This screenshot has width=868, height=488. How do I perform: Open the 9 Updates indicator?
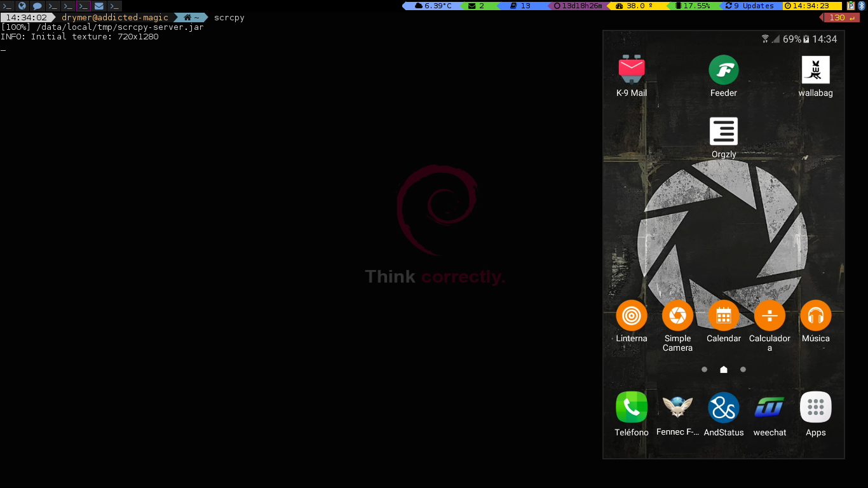coord(750,6)
